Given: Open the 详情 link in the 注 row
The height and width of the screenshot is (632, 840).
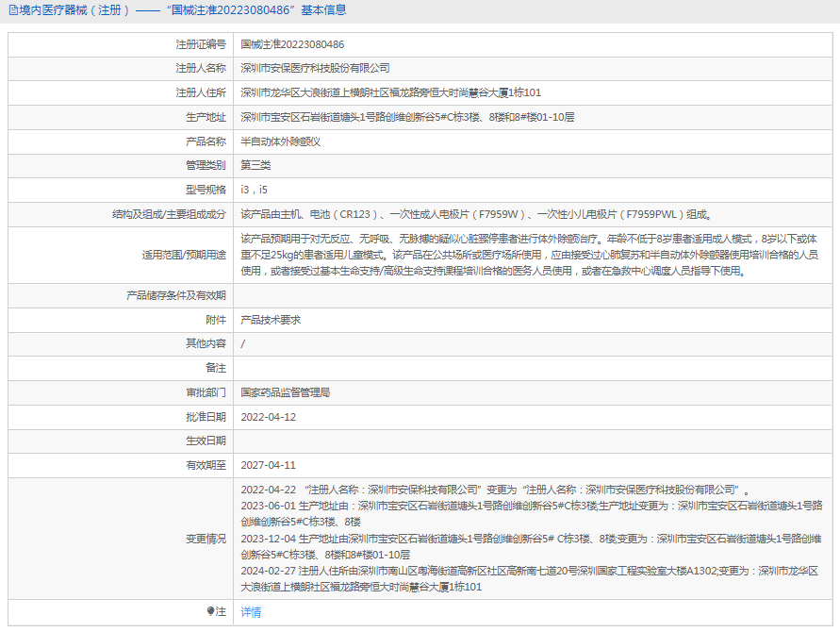Looking at the screenshot, I should 251,611.
